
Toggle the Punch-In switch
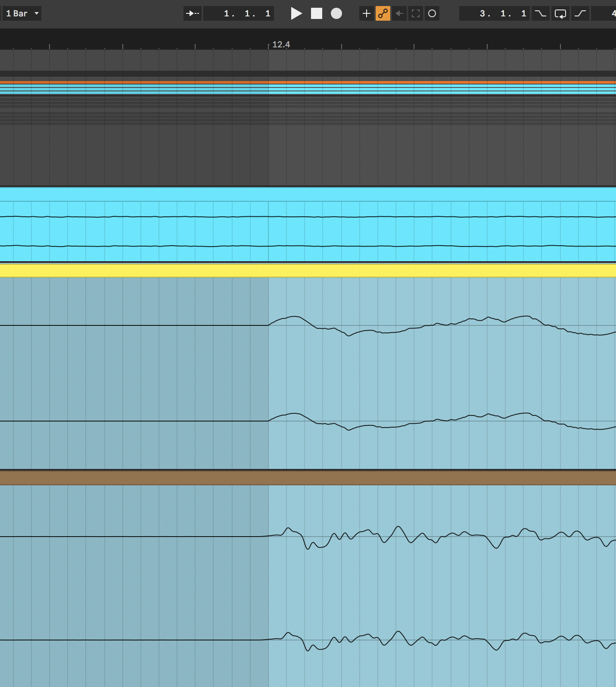(x=540, y=13)
